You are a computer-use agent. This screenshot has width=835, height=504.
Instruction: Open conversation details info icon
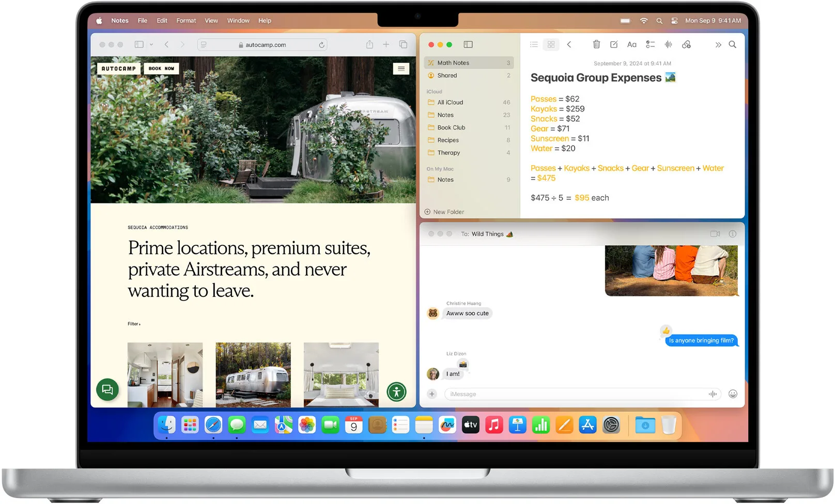pyautogui.click(x=733, y=234)
